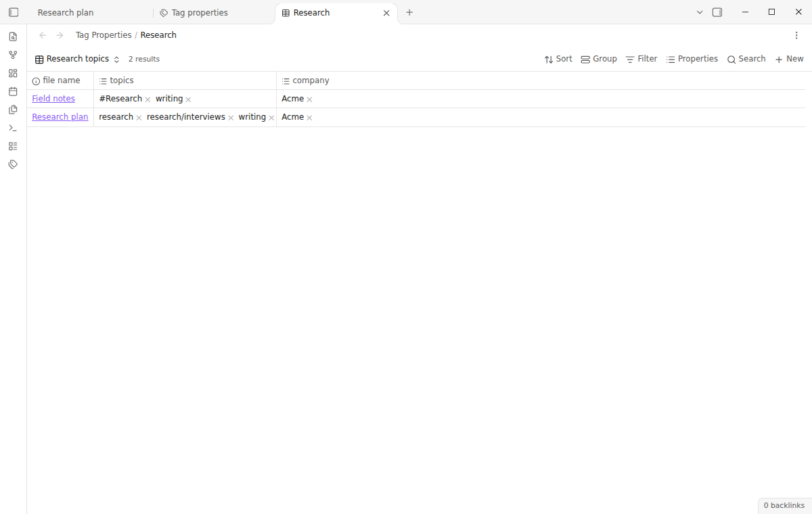
Task: Click the New button to add entry
Action: point(789,60)
